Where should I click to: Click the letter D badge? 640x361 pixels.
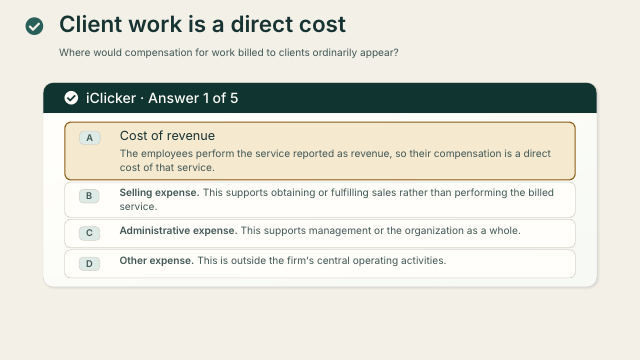[89, 264]
